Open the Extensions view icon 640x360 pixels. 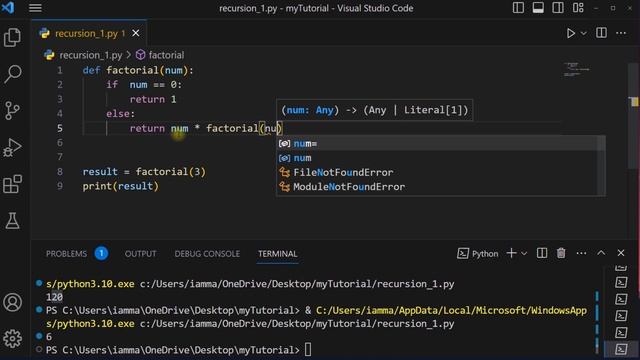[x=12, y=184]
